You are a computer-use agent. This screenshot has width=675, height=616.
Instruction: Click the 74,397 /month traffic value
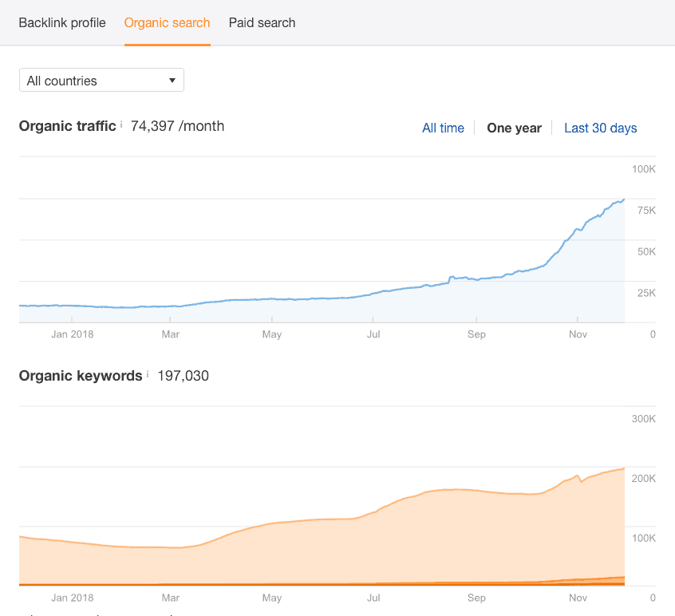pyautogui.click(x=177, y=126)
